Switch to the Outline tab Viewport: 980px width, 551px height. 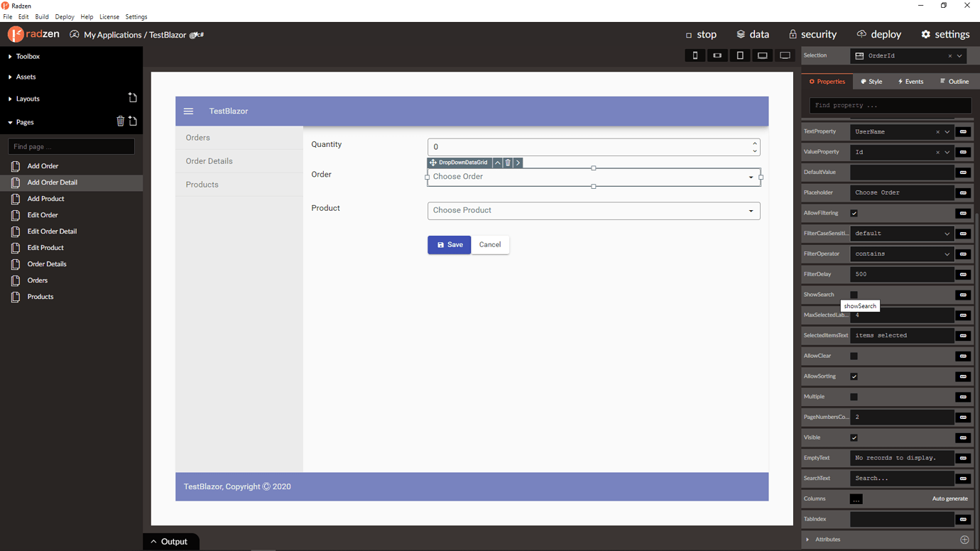click(954, 82)
